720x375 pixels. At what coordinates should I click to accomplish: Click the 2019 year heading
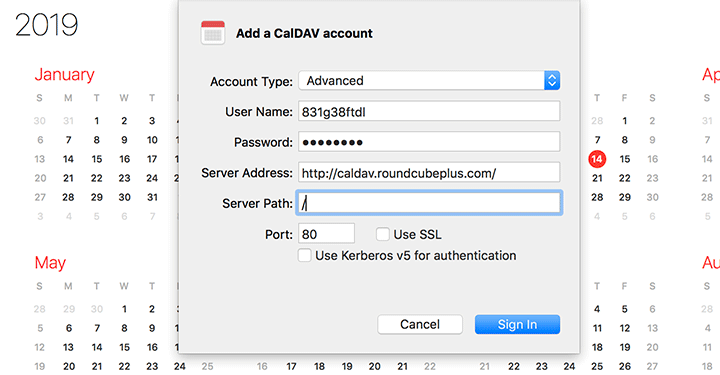[x=46, y=25]
